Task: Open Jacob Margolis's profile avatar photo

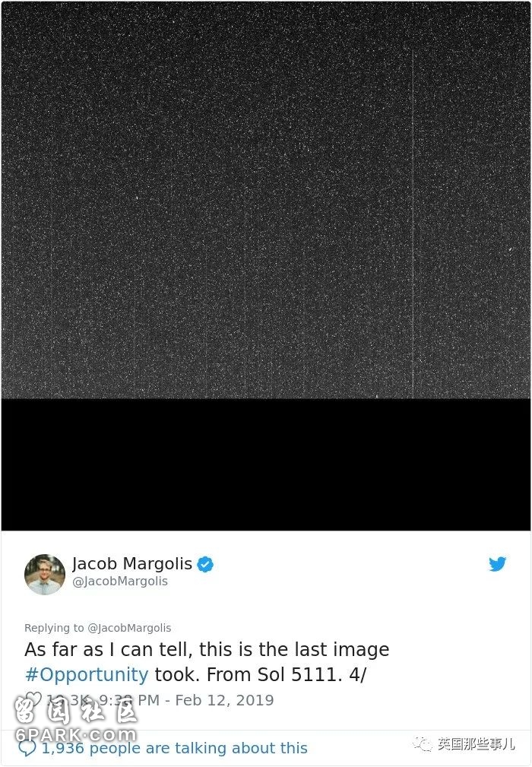Action: [x=45, y=575]
